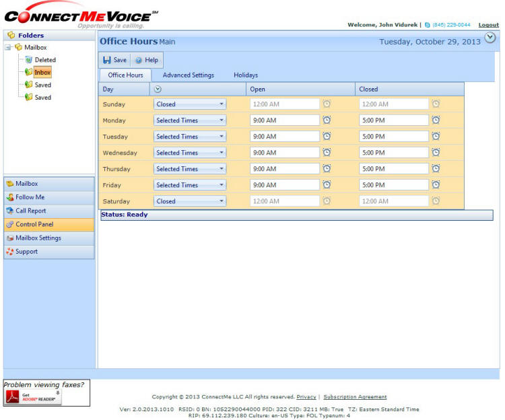505x420 pixels.
Task: Expand the Friday schedule type dropdown
Action: pos(190,184)
